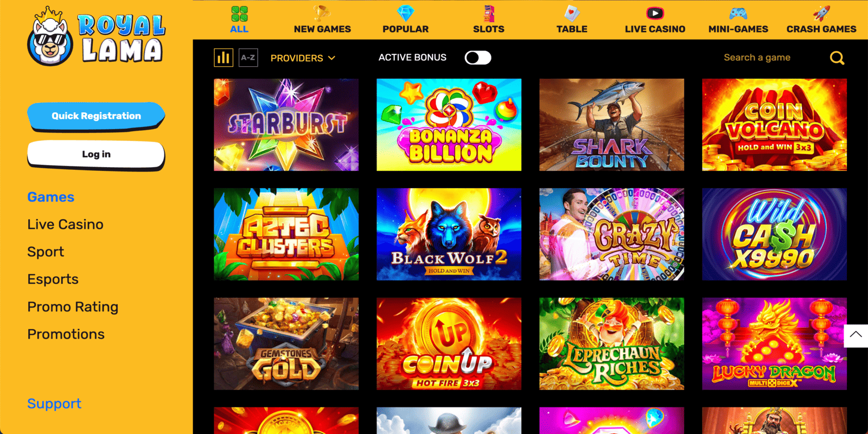Click the Log in button
The height and width of the screenshot is (434, 868).
point(96,155)
